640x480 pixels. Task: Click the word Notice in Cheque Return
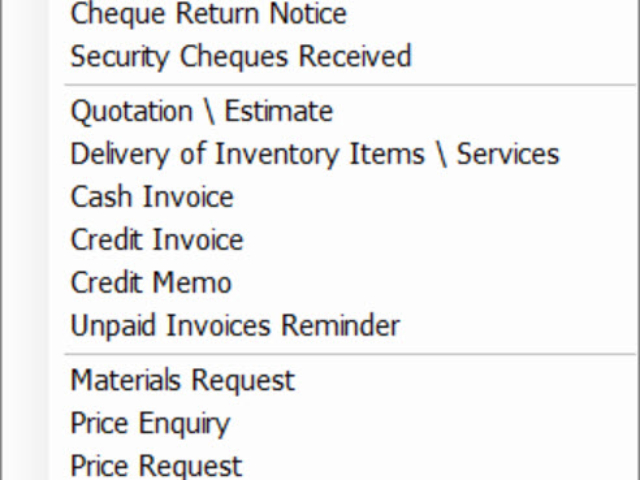308,13
